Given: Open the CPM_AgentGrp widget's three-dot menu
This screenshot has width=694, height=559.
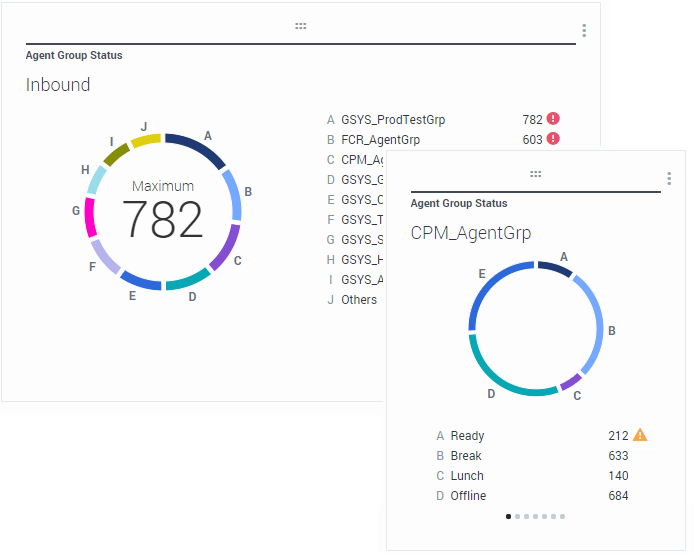Looking at the screenshot, I should 669,178.
